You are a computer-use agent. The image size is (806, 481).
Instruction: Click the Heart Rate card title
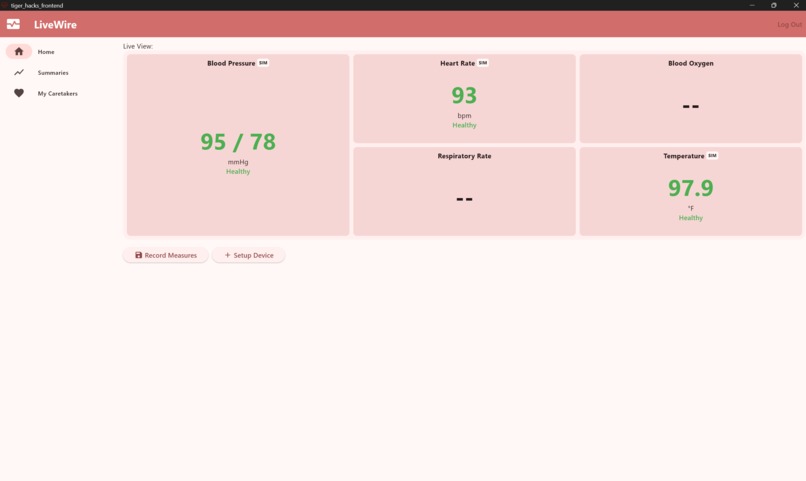coord(457,63)
